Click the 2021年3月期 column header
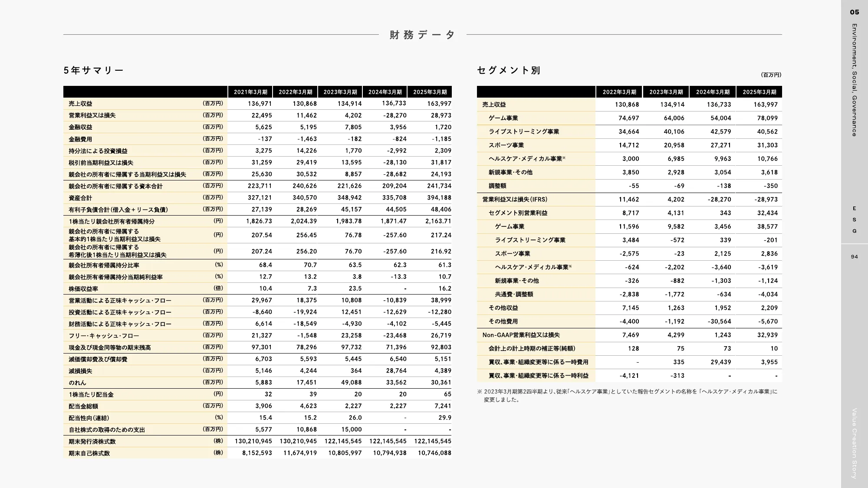Image resolution: width=868 pixels, height=488 pixels. [250, 92]
